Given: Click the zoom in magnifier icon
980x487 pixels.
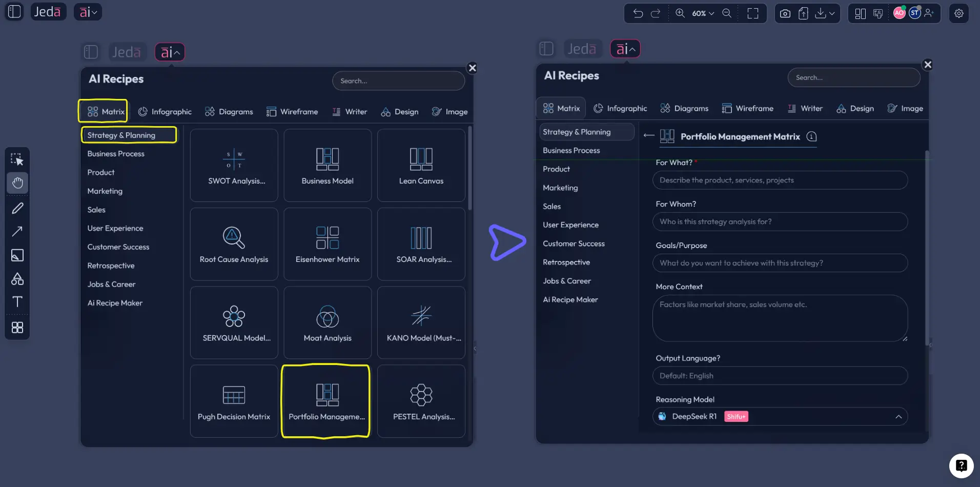Looking at the screenshot, I should tap(680, 13).
